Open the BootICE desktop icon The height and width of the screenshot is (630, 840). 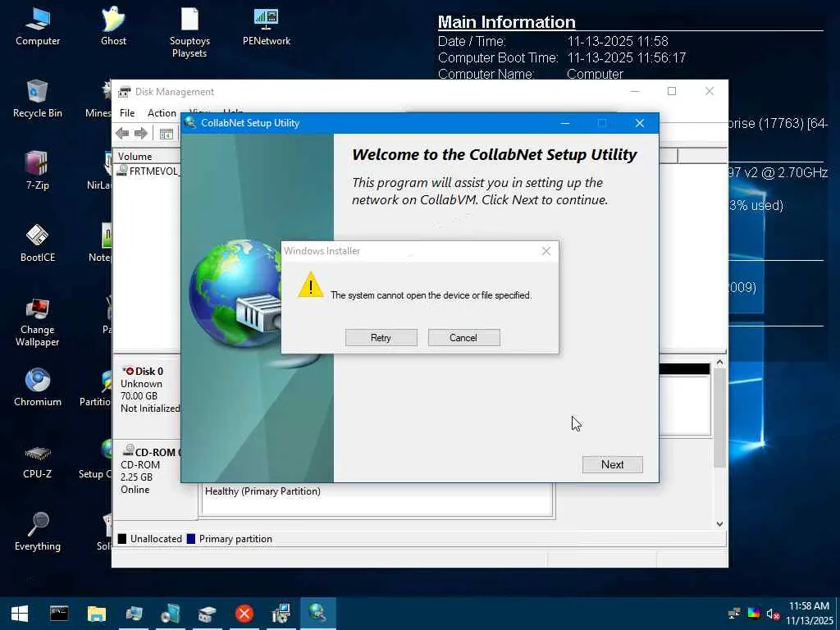(x=38, y=243)
